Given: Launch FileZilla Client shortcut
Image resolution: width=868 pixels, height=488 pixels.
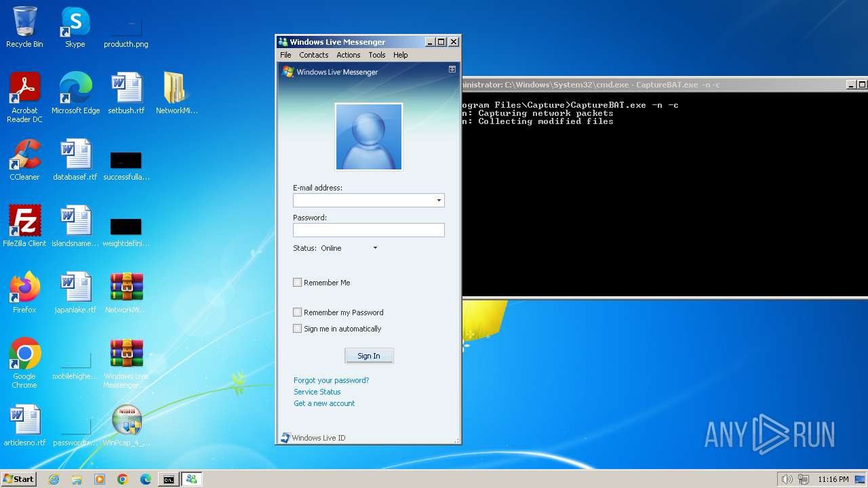Looking at the screenshot, I should (x=24, y=226).
